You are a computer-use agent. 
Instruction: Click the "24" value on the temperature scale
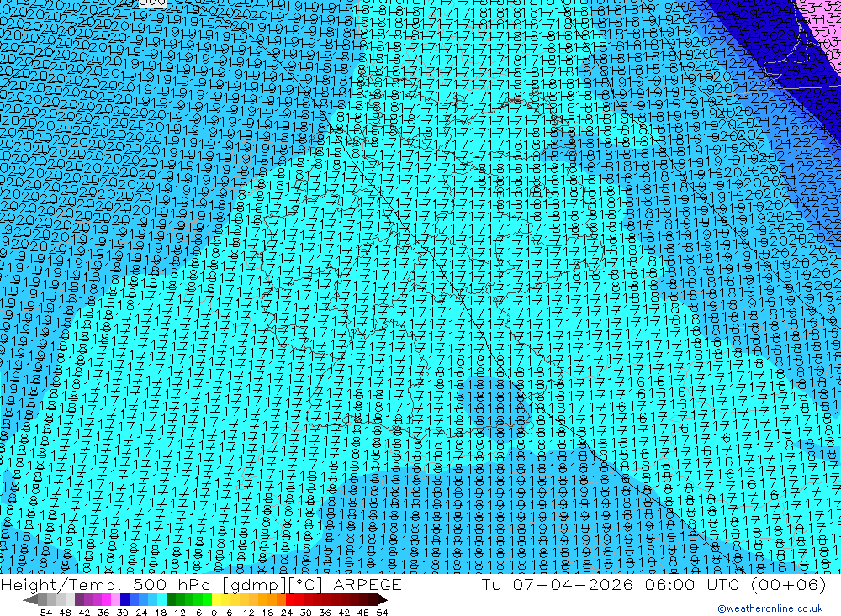pyautogui.click(x=287, y=613)
